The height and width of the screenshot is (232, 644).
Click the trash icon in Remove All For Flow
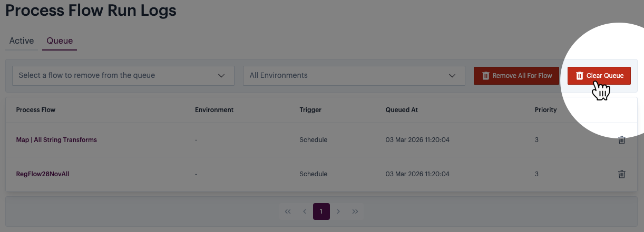[x=486, y=76]
